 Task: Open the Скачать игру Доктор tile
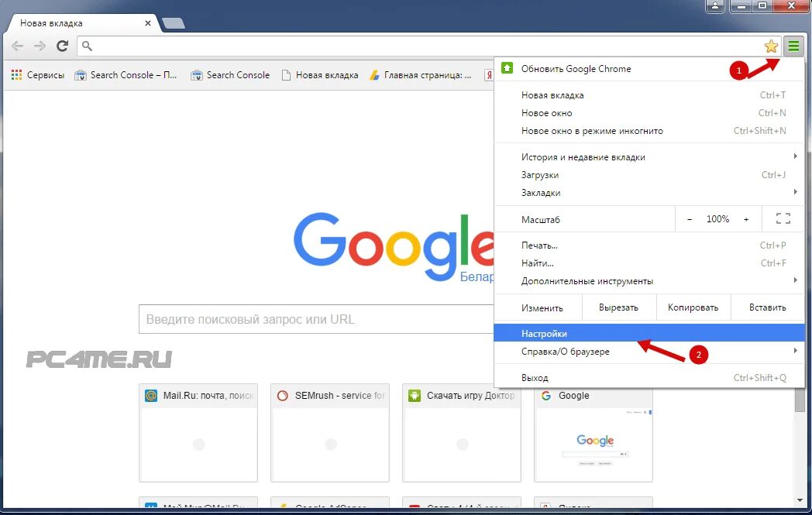click(462, 433)
